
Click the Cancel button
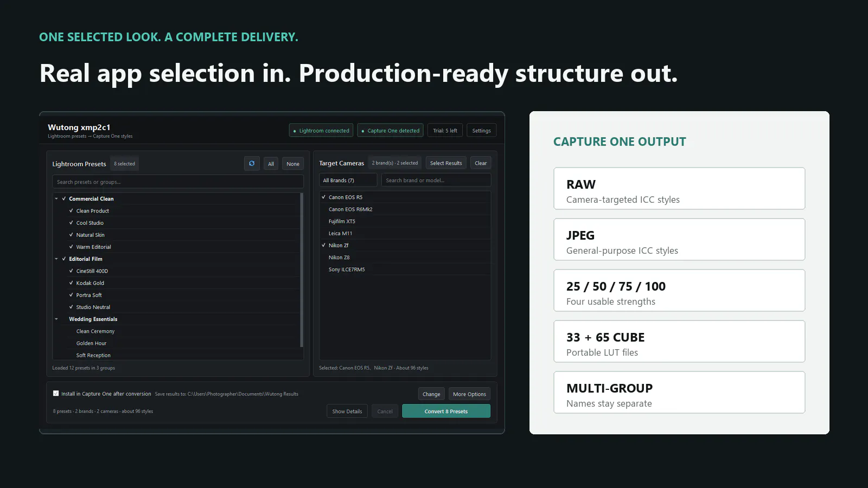[x=385, y=411]
